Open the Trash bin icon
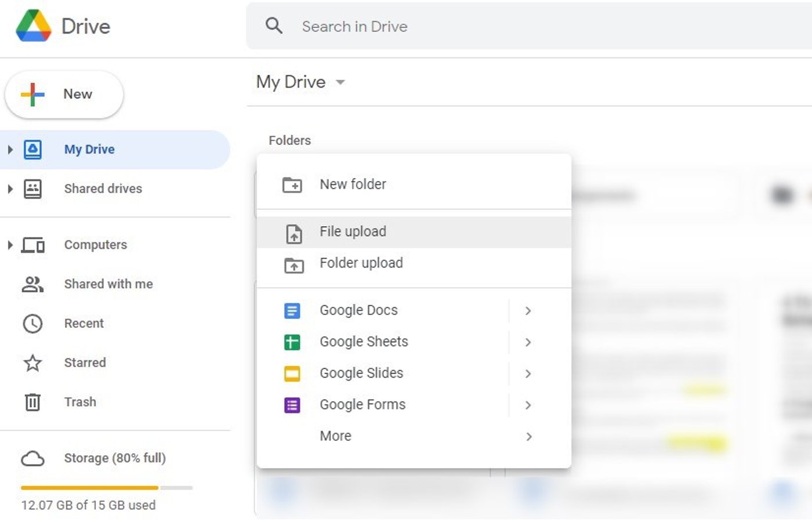Image resolution: width=812 pixels, height=522 pixels. pos(32,402)
